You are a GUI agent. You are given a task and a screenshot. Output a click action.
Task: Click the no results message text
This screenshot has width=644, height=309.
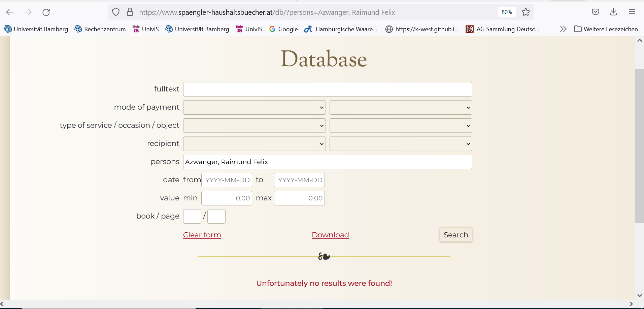324,283
